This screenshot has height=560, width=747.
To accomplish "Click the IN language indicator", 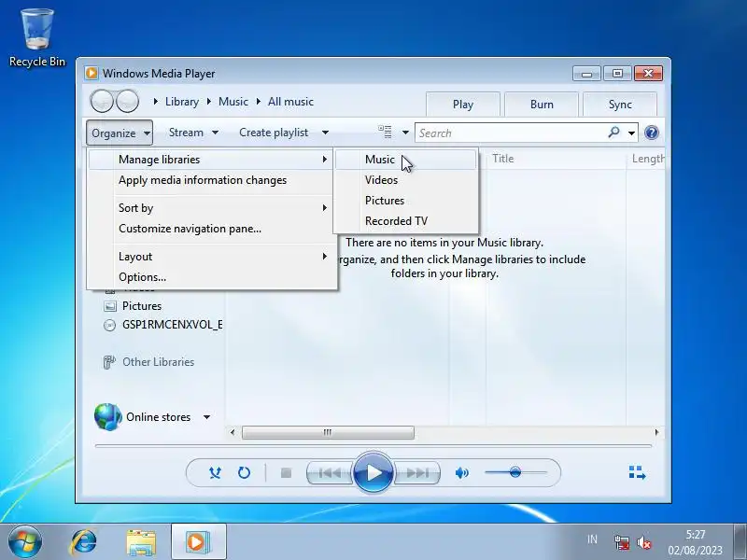I will pyautogui.click(x=592, y=539).
